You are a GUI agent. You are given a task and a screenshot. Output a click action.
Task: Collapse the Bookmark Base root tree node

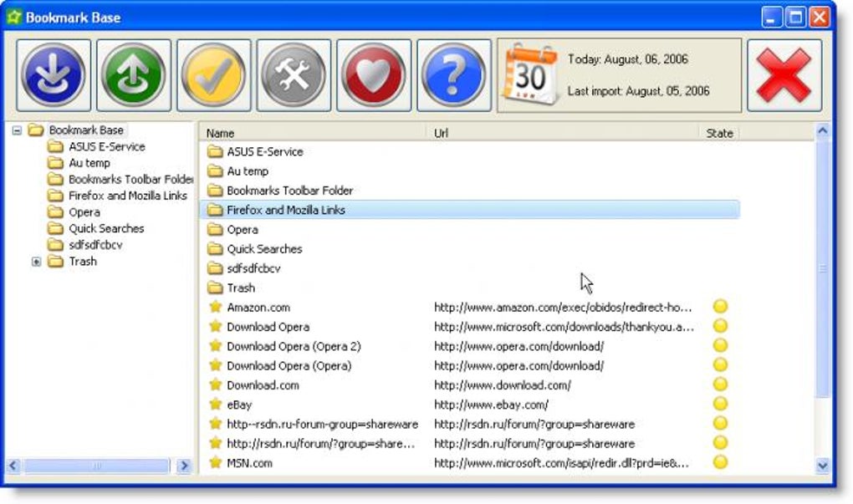point(17,130)
